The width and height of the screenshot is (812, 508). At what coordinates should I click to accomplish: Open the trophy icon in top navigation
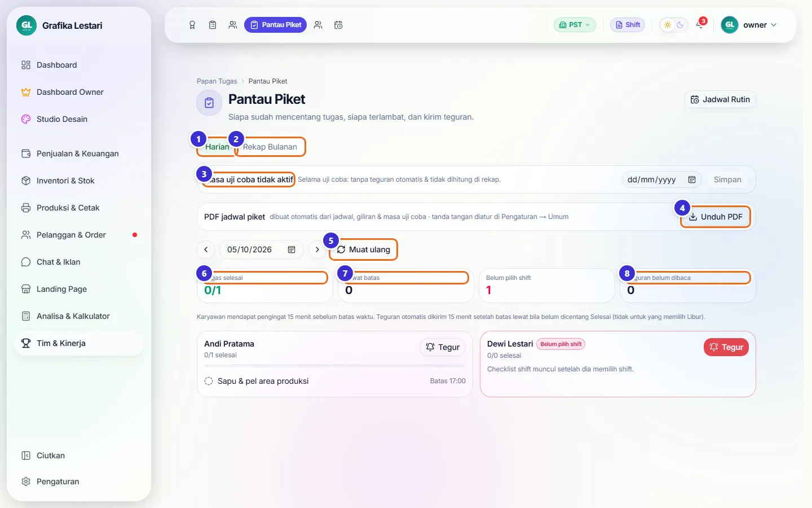coord(192,25)
